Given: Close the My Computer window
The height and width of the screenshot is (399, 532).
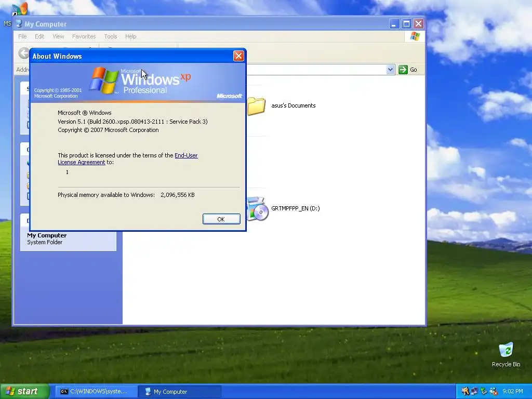Looking at the screenshot, I should coord(418,24).
